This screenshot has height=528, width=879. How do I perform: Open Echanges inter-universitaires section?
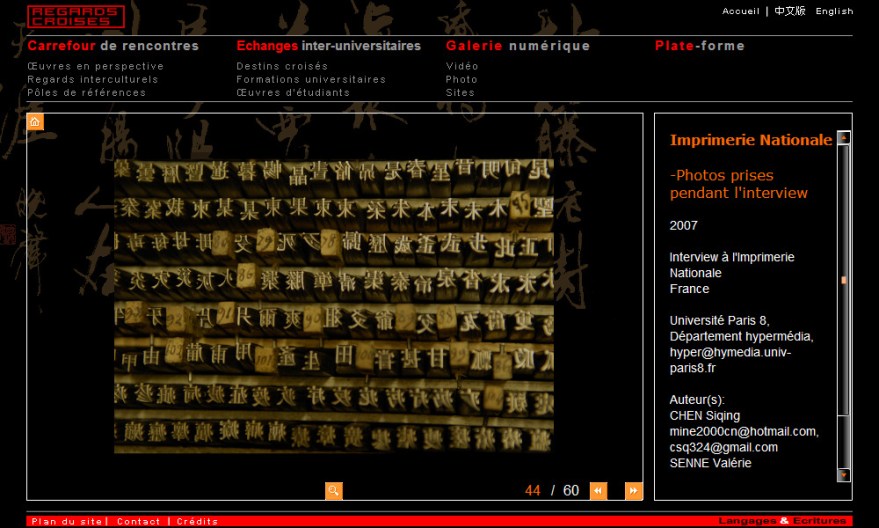328,46
